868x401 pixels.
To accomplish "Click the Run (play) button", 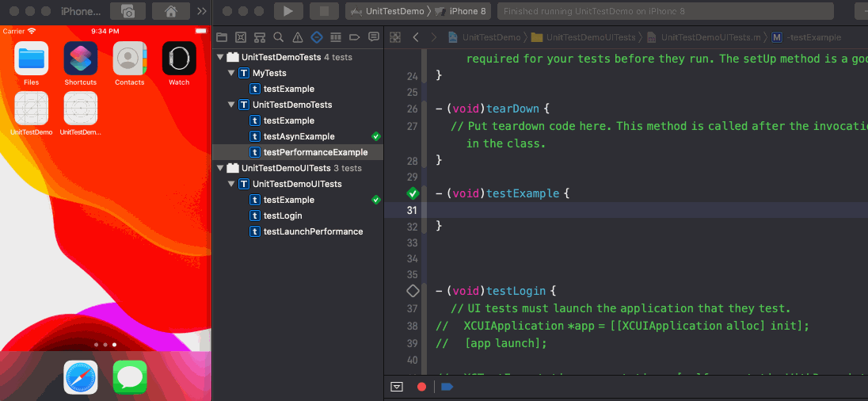I will (288, 11).
